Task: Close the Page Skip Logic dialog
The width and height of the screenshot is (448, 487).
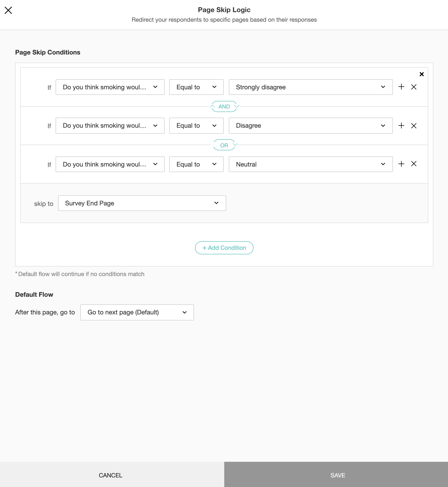Action: [x=8, y=10]
